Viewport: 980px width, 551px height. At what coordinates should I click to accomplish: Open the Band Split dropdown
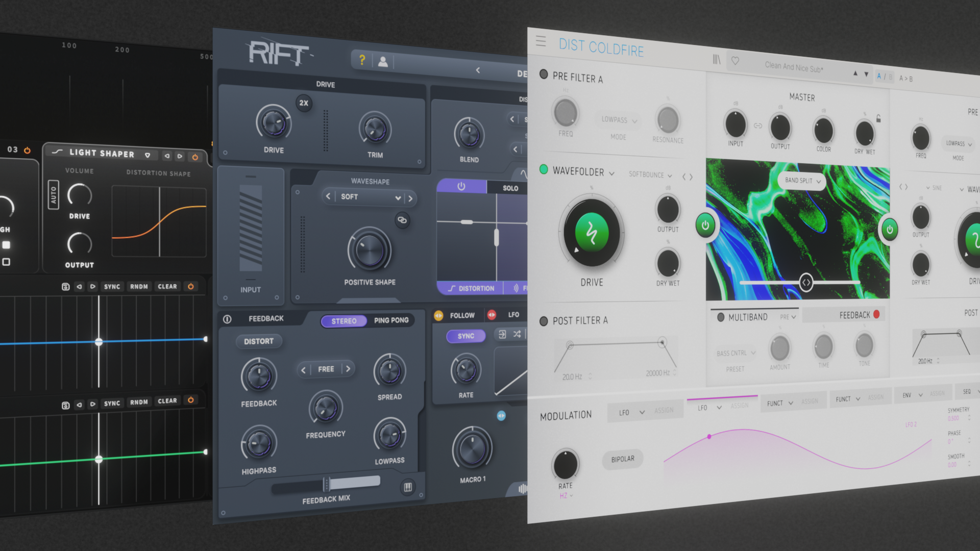click(802, 181)
